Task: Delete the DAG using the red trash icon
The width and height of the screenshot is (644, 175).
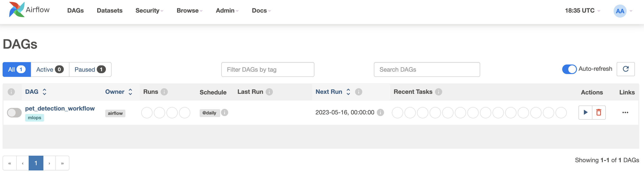Action: (598, 112)
